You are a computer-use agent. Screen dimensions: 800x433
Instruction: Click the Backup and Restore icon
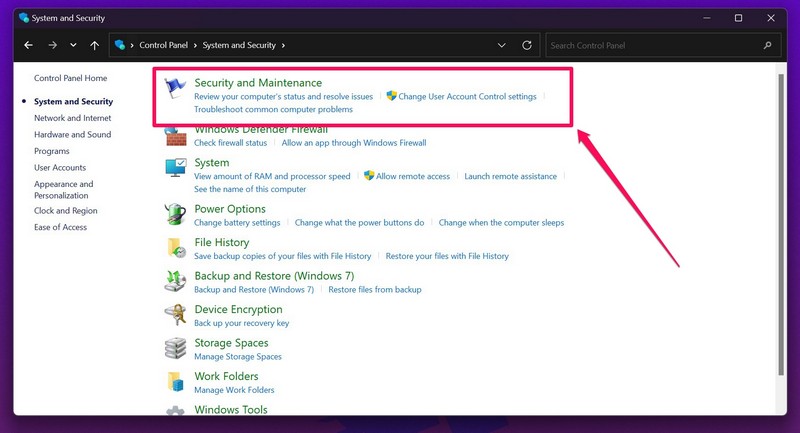175,281
